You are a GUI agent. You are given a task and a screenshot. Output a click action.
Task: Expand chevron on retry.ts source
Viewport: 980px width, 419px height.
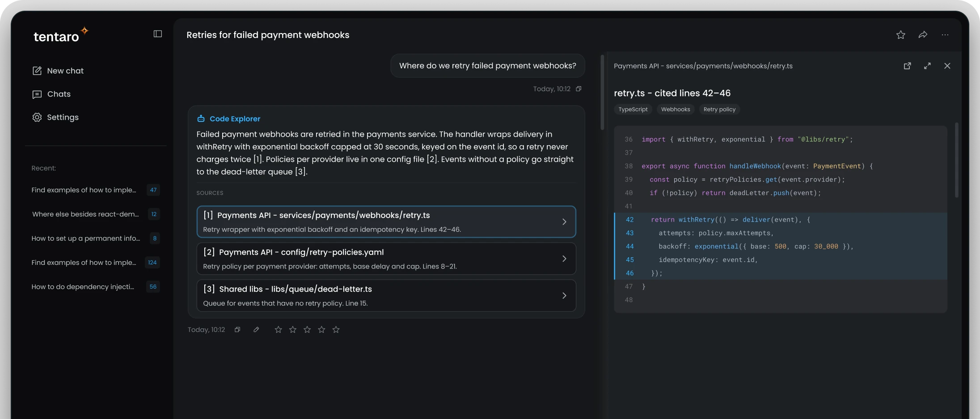[x=564, y=222]
